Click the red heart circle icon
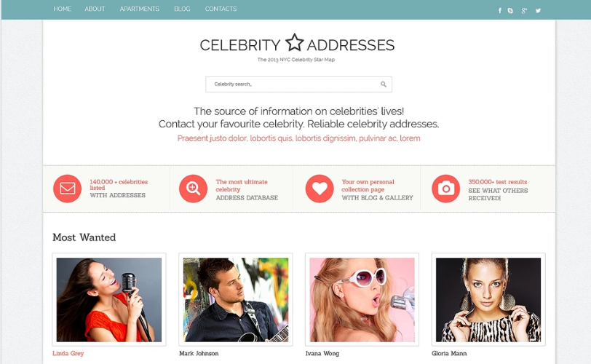This screenshot has width=591, height=364. coord(320,189)
